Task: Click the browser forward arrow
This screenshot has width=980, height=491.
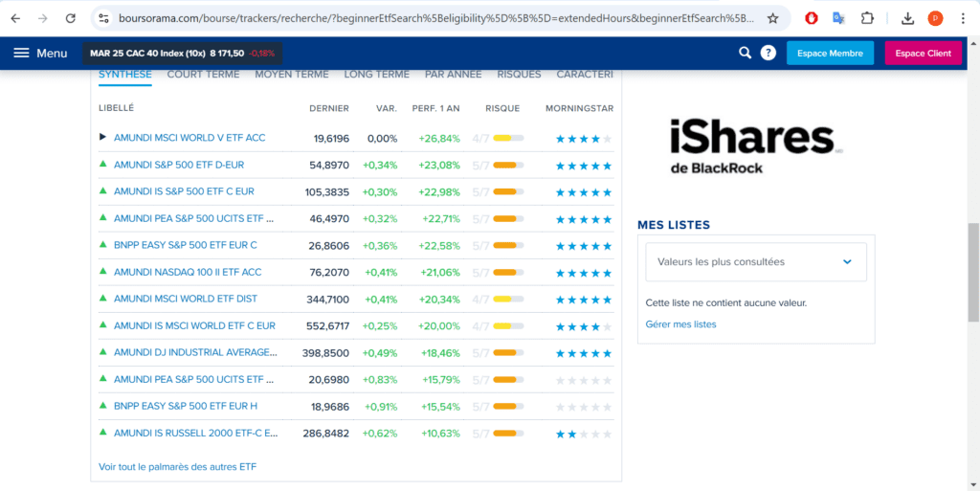Action: pos(43,19)
